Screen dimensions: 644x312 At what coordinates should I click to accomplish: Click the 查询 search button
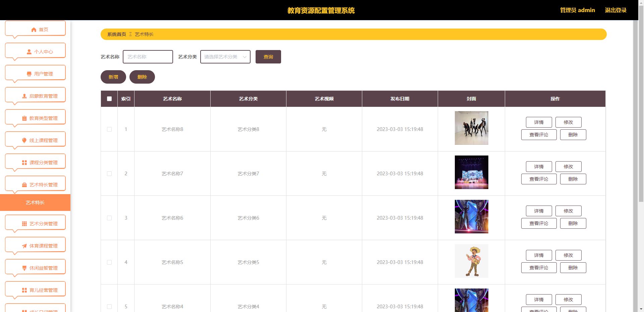(268, 57)
